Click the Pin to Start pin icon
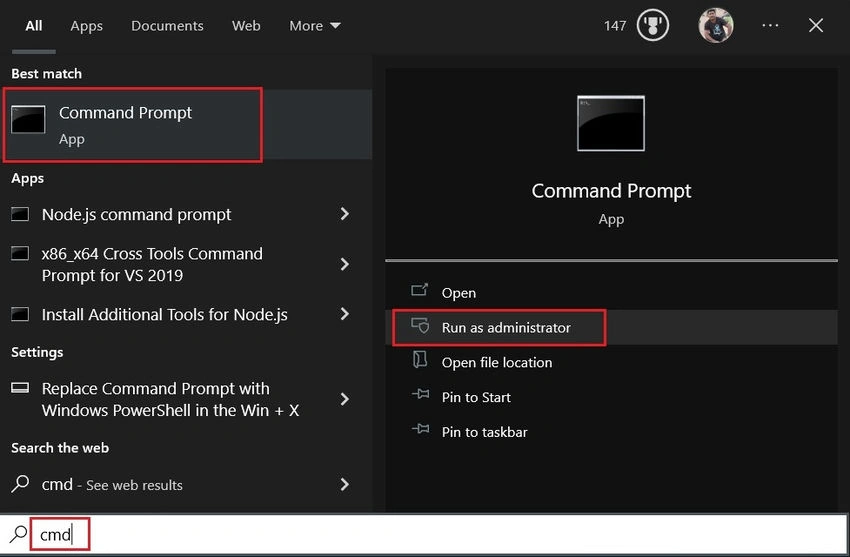The width and height of the screenshot is (850, 557). point(420,394)
